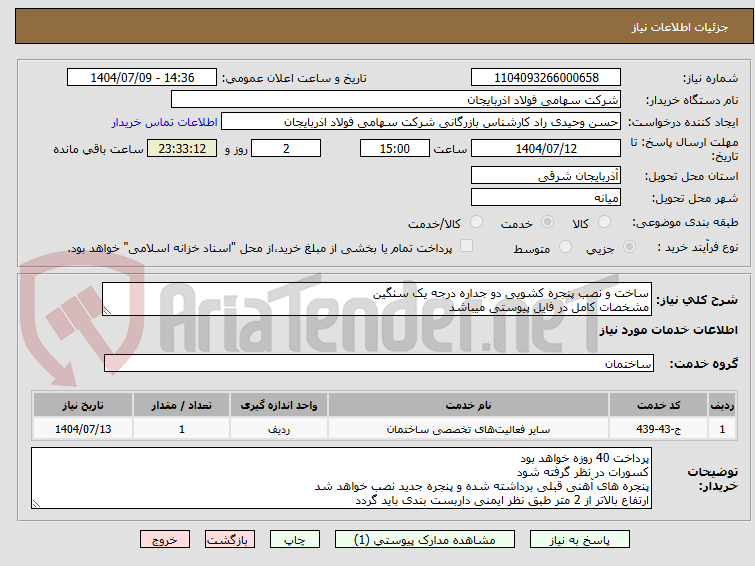Click the پاسخ به نیاز button

tap(580, 540)
